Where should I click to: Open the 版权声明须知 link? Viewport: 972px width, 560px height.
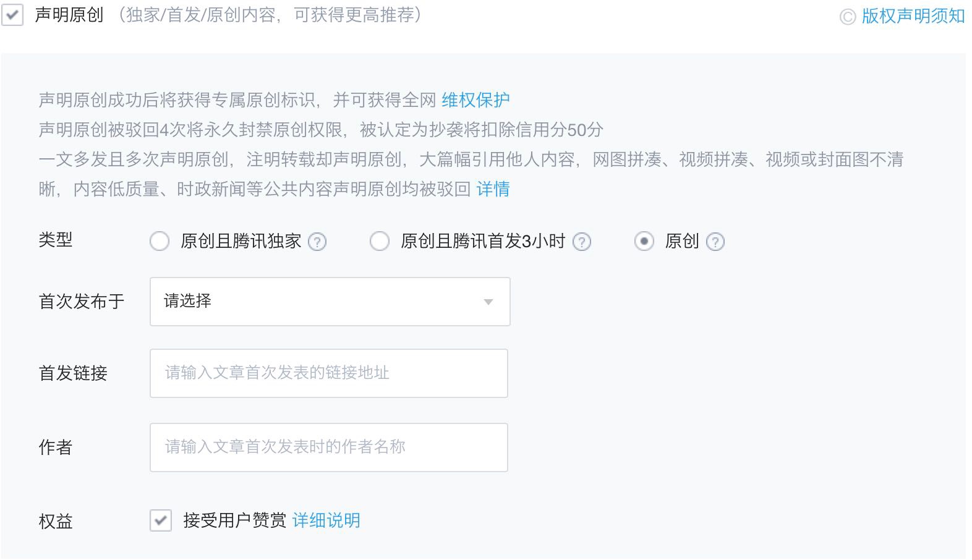913,16
